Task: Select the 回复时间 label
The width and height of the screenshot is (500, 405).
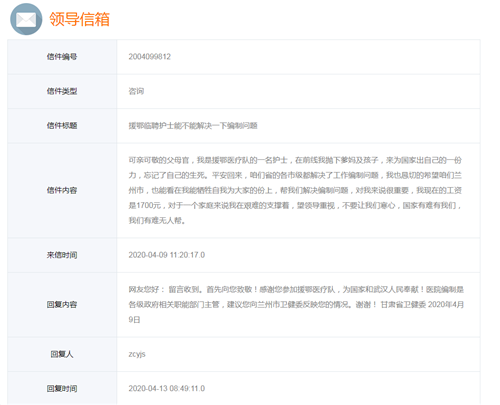Action: coord(62,389)
